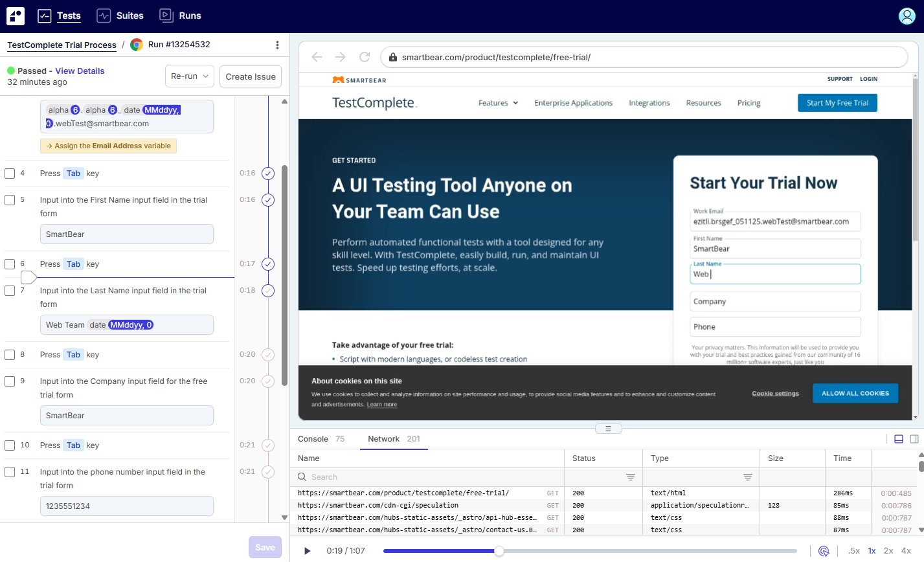Screen dimensions: 924x562
Task: Check the checkbox for step 5
Action: pos(10,200)
